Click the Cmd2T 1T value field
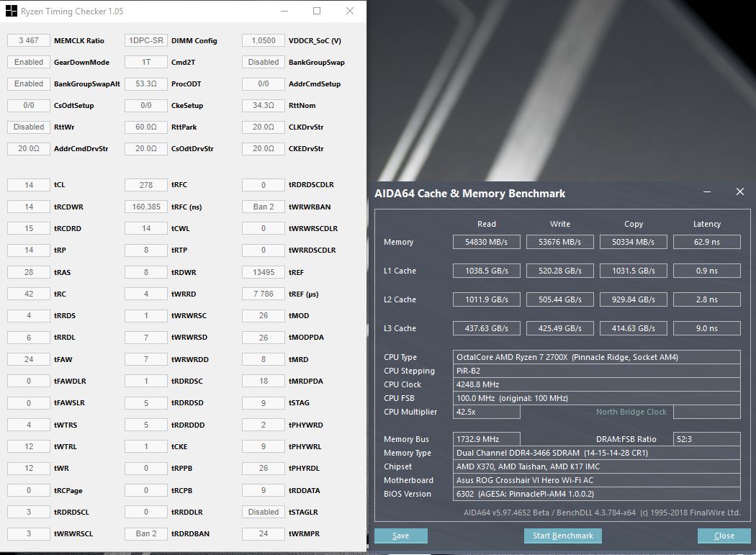 pyautogui.click(x=146, y=62)
